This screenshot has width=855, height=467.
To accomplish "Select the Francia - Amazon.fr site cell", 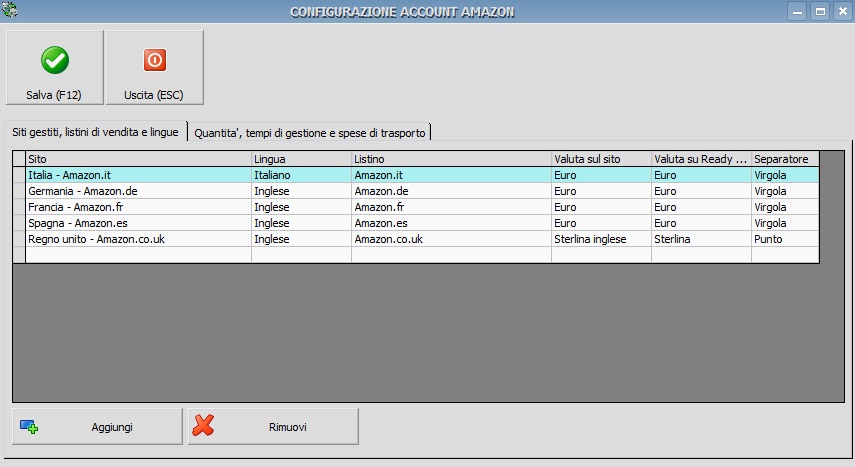I will 138,207.
